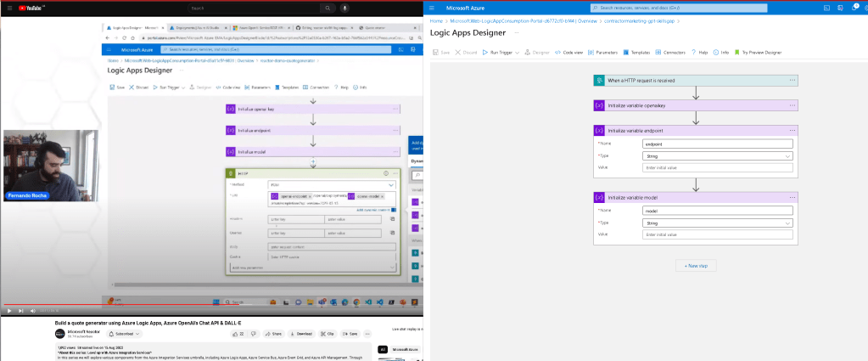Image resolution: width=868 pixels, height=361 pixels.
Task: Mute the YouTube video volume
Action: coord(32,311)
